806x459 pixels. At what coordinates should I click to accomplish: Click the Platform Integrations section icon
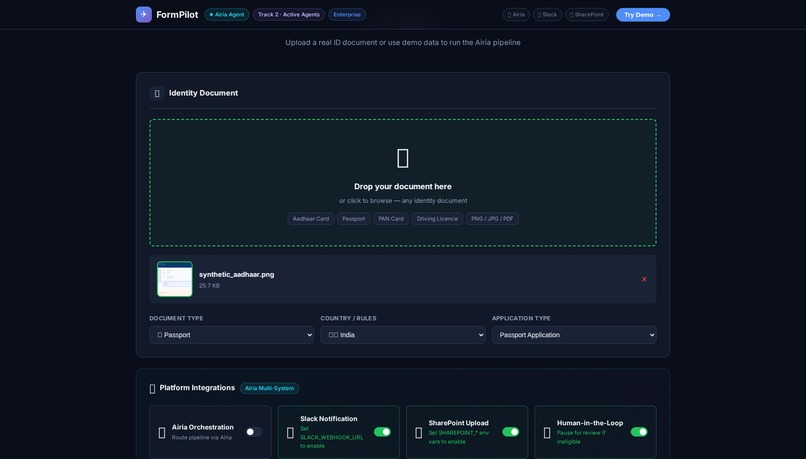point(152,389)
